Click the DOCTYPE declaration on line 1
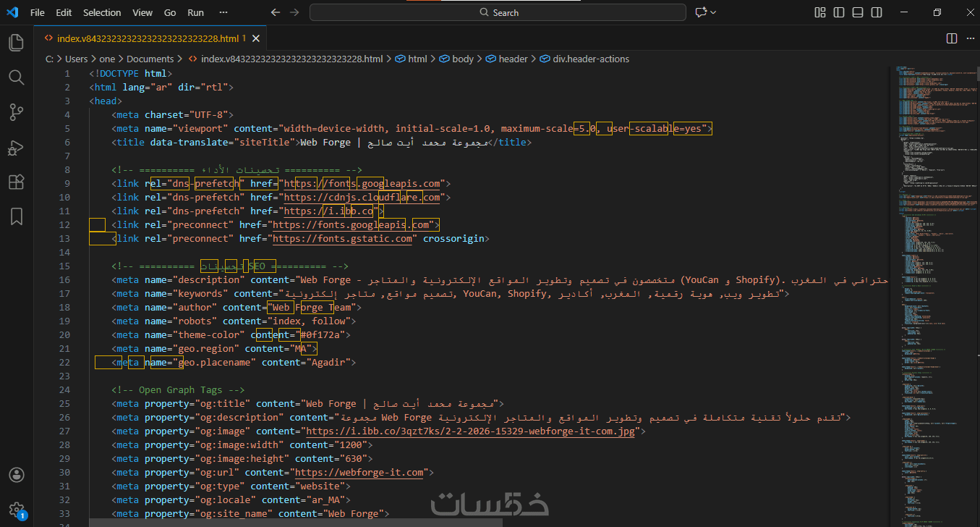 [x=131, y=74]
